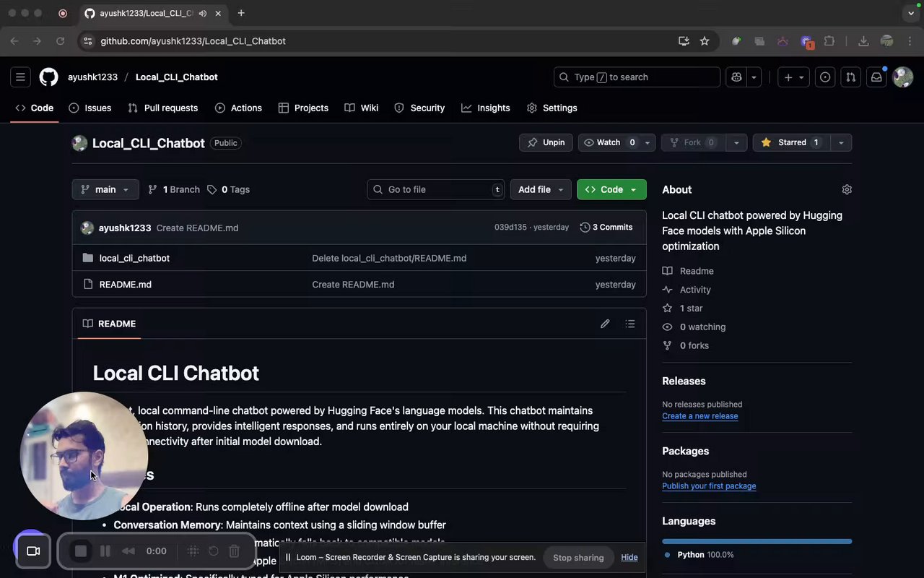Open pull requests icon in header
Screen dimensions: 924x578
(x=850, y=77)
